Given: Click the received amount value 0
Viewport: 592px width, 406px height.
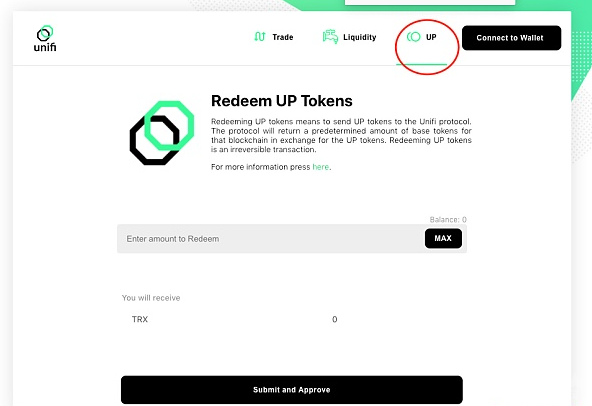Looking at the screenshot, I should [x=335, y=320].
